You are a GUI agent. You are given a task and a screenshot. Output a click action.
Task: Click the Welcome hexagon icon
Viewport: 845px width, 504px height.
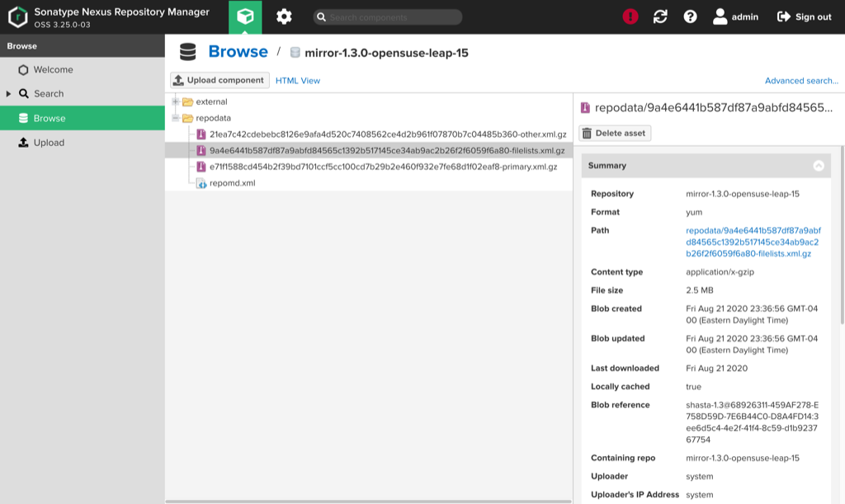23,70
